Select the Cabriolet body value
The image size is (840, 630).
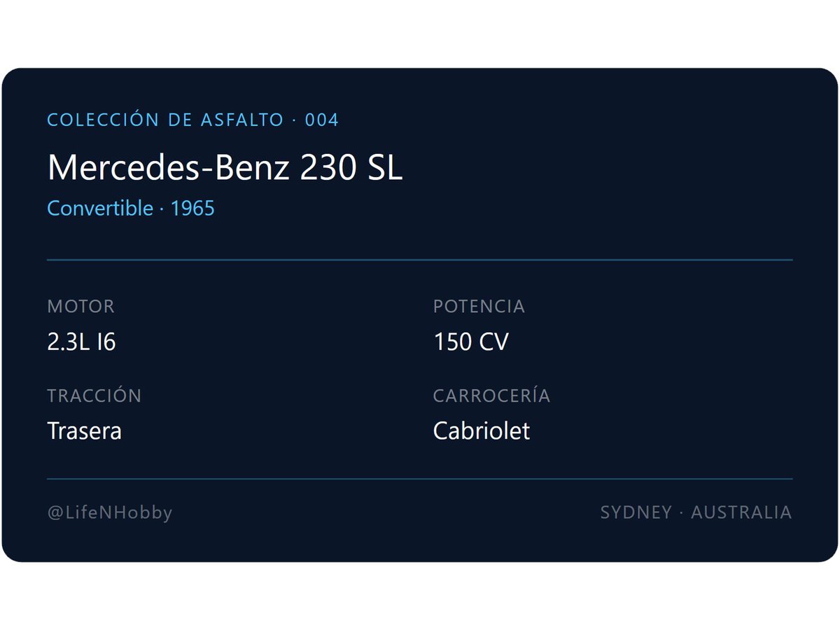(481, 430)
